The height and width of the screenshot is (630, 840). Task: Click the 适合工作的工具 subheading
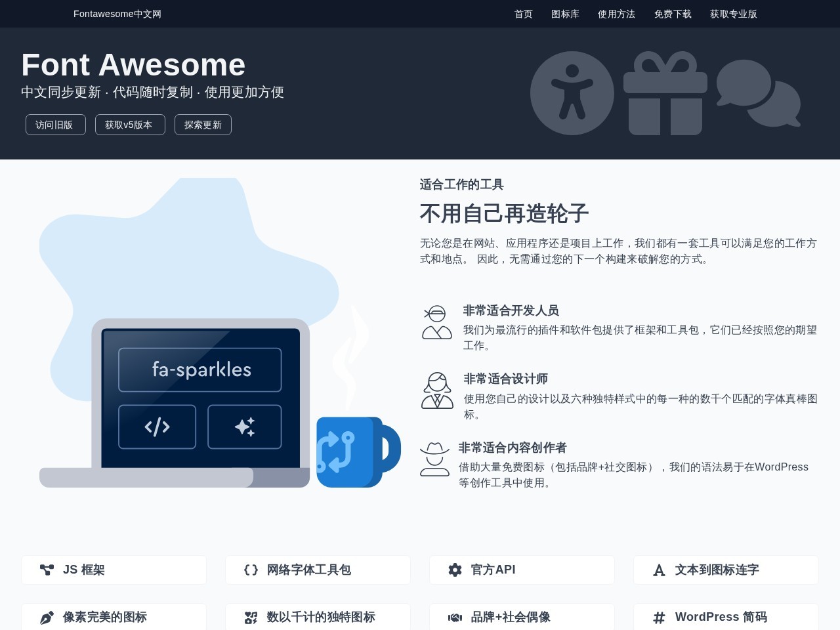coord(462,184)
